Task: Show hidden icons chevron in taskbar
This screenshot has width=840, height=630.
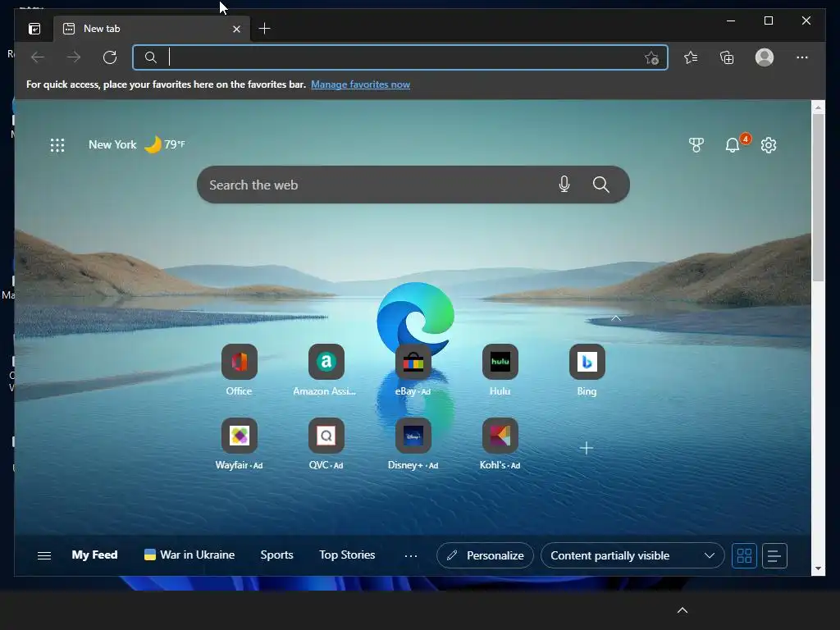Action: tap(682, 610)
